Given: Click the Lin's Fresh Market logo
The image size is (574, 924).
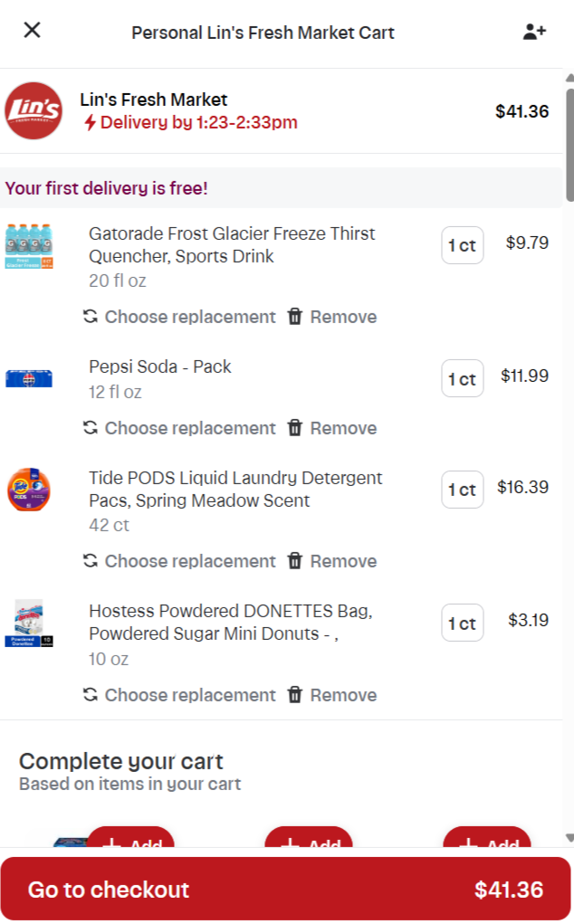Looking at the screenshot, I should pyautogui.click(x=33, y=111).
